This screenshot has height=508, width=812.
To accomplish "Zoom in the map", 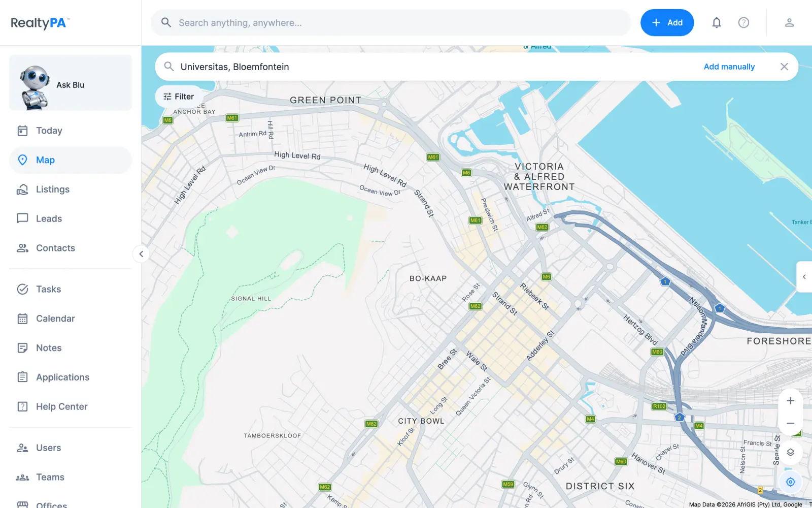I will (790, 401).
